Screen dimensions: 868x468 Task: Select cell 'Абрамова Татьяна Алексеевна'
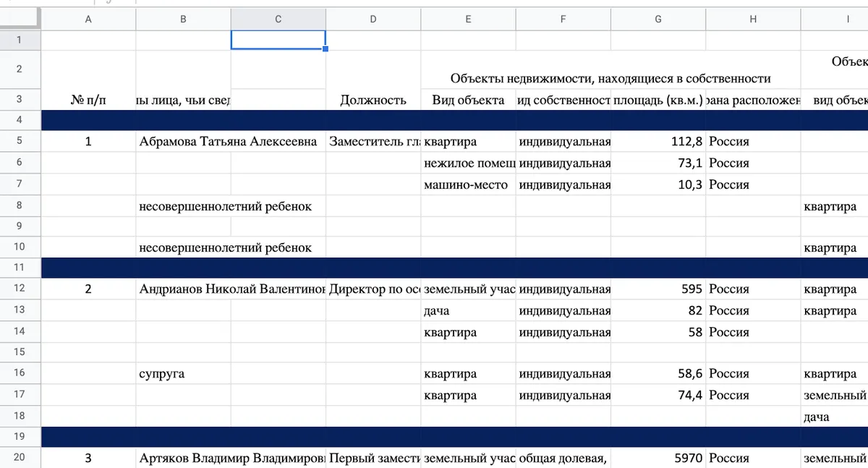(x=228, y=142)
